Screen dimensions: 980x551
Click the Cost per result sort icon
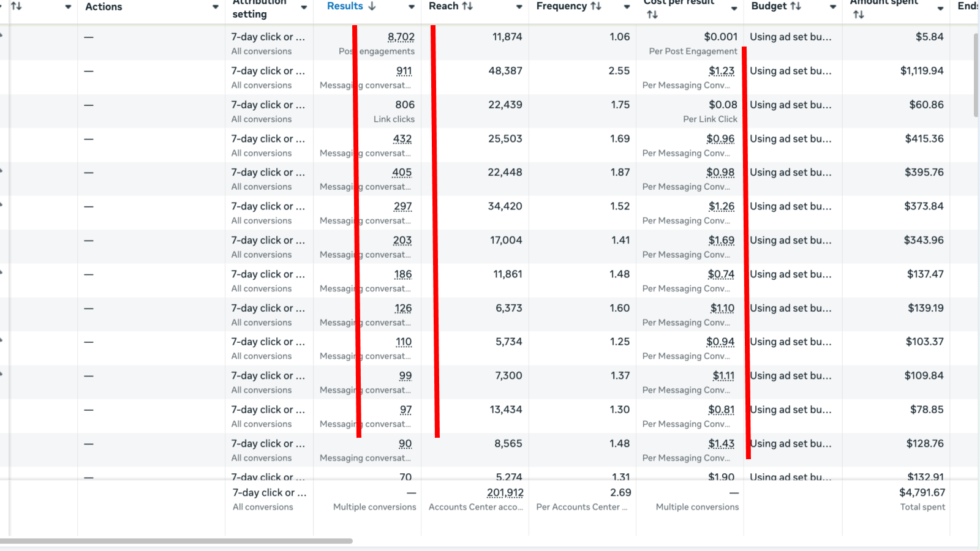point(652,15)
